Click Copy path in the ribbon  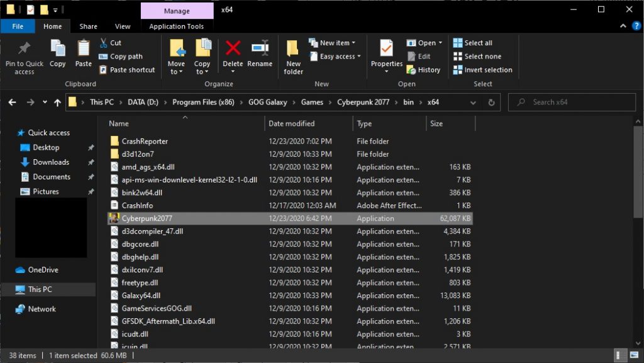(121, 56)
